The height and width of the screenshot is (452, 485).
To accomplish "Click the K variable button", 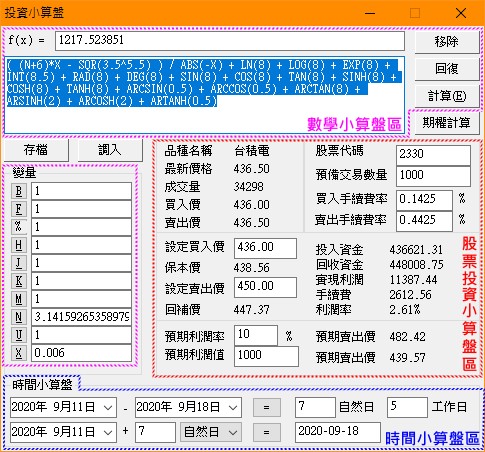I will point(19,281).
